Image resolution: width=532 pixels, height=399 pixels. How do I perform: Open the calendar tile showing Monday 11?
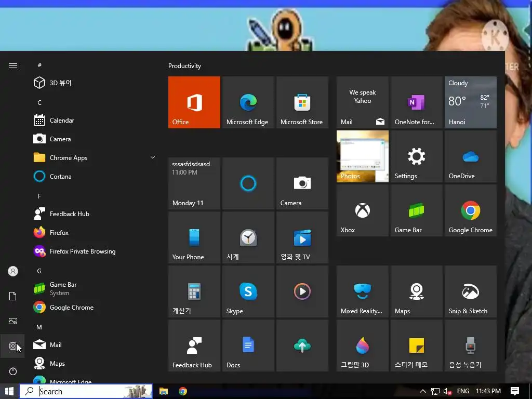pyautogui.click(x=194, y=183)
